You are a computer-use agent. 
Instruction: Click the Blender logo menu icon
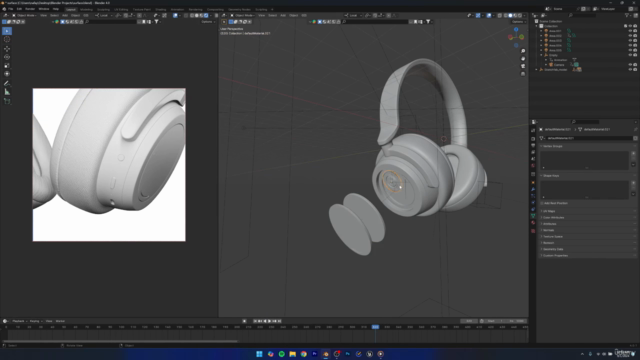pyautogui.click(x=4, y=9)
